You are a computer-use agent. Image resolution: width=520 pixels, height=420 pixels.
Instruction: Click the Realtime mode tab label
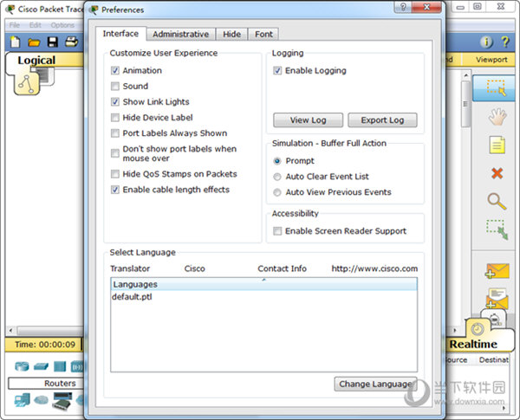473,344
